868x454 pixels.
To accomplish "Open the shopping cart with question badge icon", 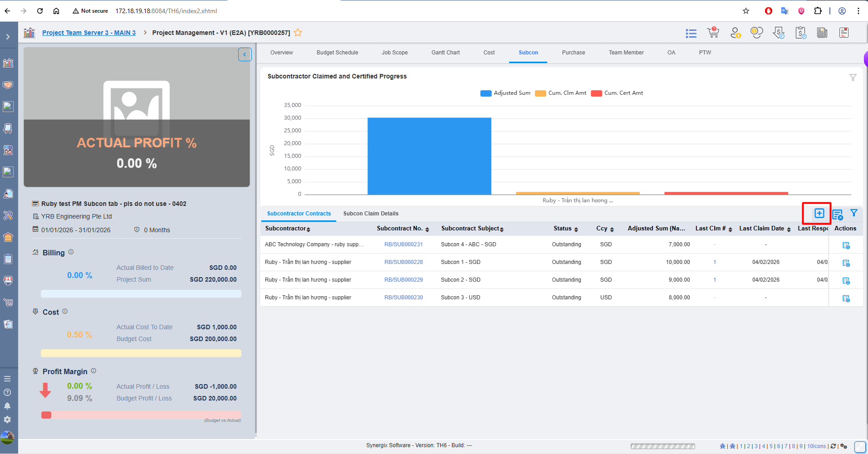I will (x=713, y=33).
